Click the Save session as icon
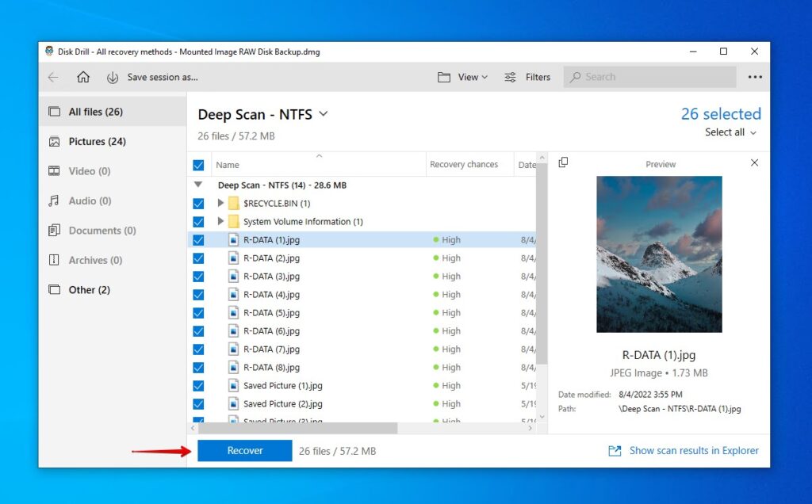This screenshot has width=812, height=504. click(113, 77)
